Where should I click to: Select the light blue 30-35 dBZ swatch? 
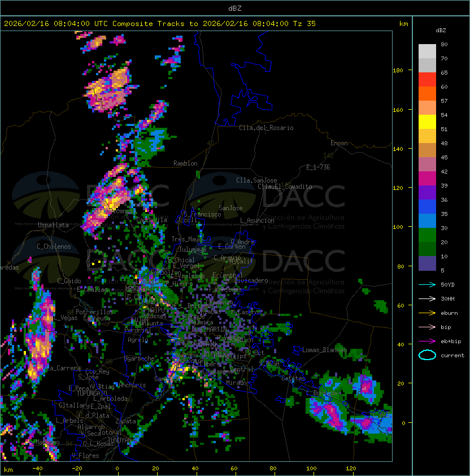coord(427,220)
